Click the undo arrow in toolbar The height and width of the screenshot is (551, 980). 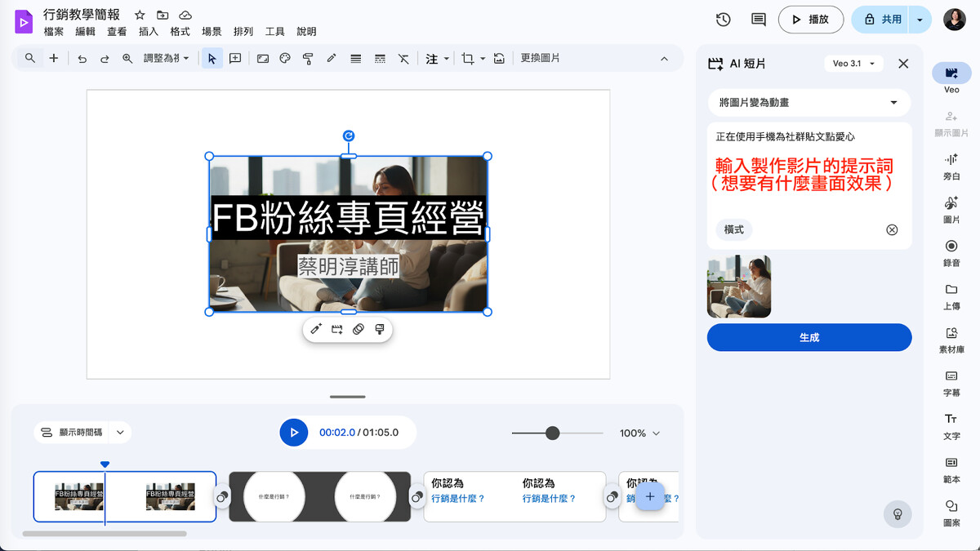click(x=82, y=59)
